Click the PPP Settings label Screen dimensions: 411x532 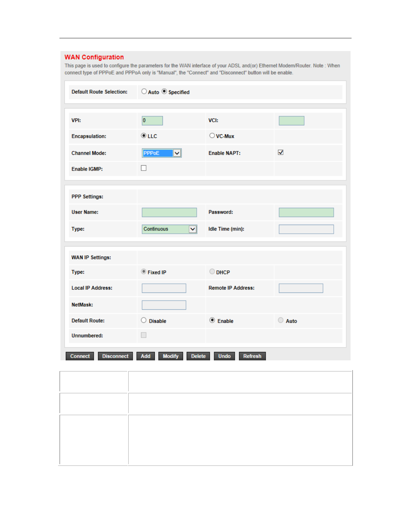tap(87, 197)
